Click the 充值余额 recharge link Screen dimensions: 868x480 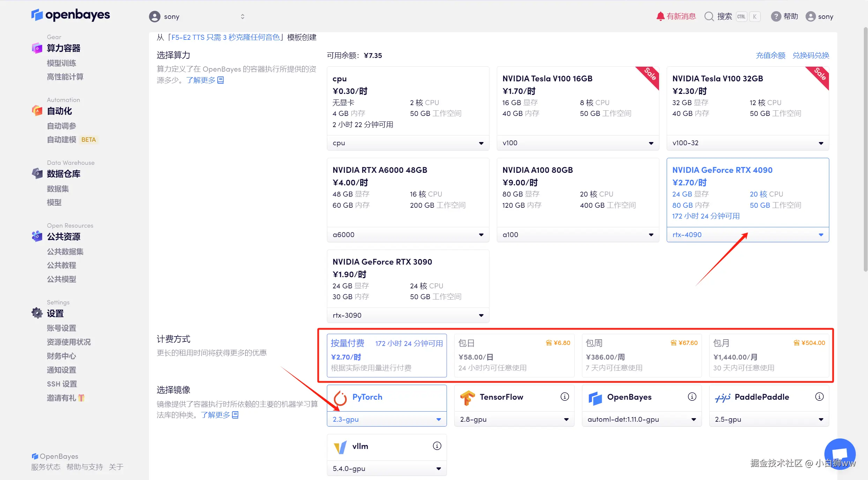point(770,56)
